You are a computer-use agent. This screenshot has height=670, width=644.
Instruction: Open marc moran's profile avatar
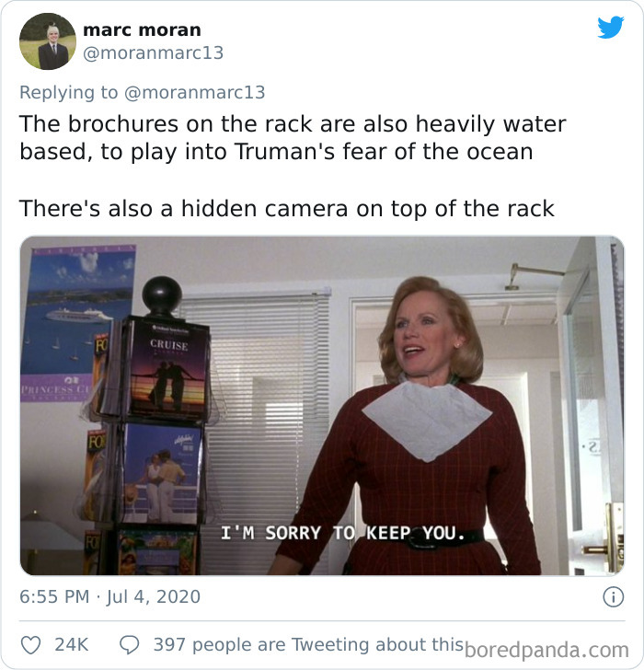(x=48, y=41)
